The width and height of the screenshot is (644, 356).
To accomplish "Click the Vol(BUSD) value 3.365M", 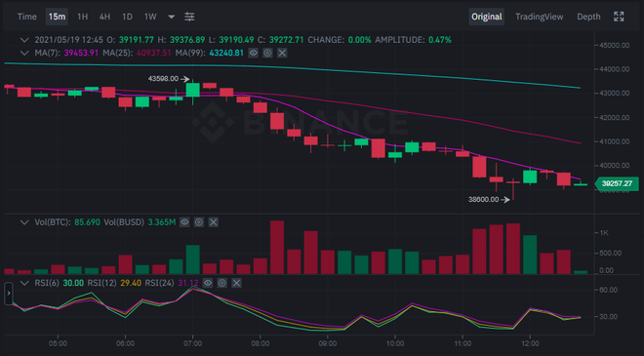I will coord(161,222).
